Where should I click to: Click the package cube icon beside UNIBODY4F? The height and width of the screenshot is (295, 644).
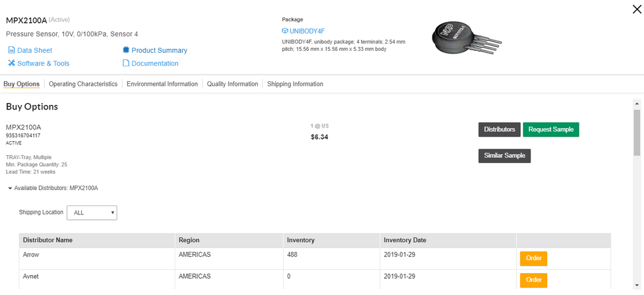pos(285,31)
